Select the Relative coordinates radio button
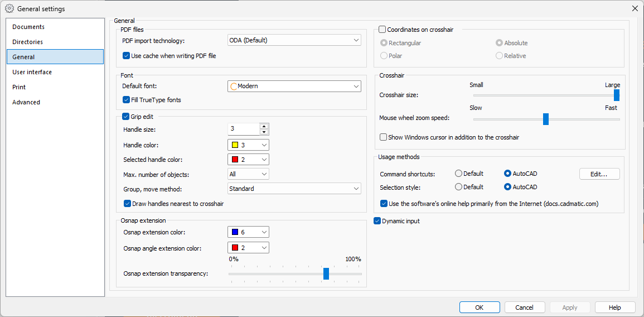This screenshot has height=317, width=644. coord(500,55)
